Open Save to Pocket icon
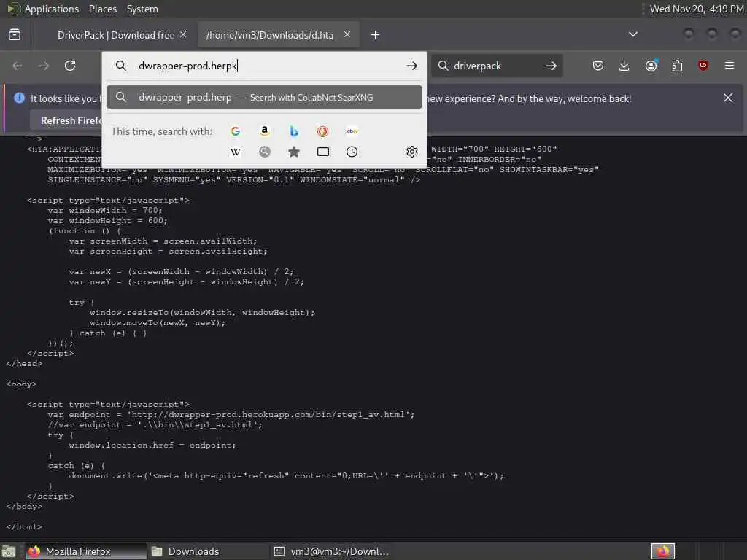 [x=598, y=66]
